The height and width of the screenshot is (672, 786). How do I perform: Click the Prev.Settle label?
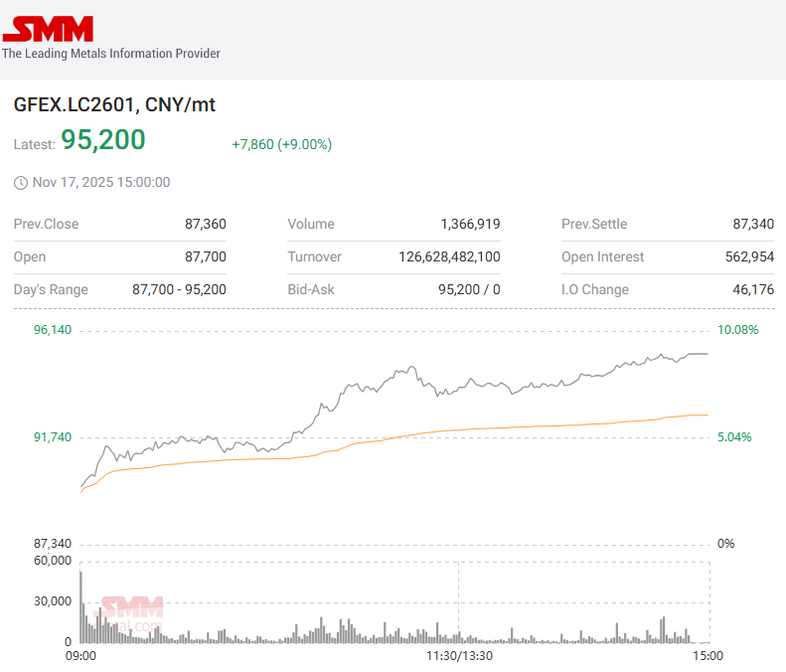pyautogui.click(x=594, y=225)
